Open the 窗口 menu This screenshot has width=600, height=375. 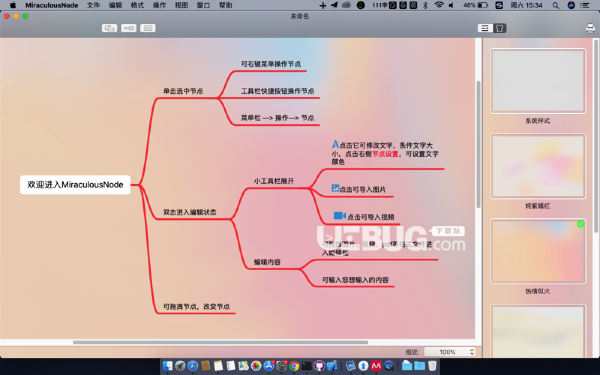[203, 5]
